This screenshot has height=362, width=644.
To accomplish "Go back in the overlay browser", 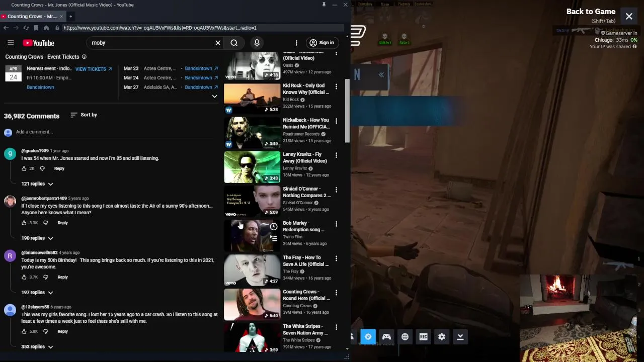I will click(x=6, y=28).
